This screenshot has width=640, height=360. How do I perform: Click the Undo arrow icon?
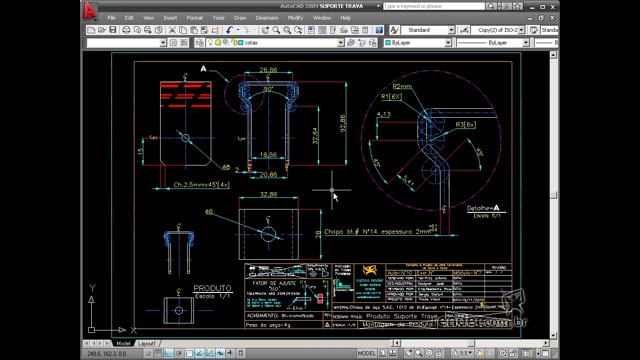(229, 30)
